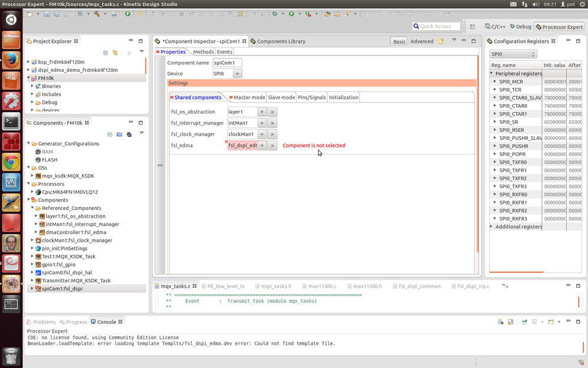588x368 pixels.
Task: Switch inspector to Basic view
Action: (399, 41)
